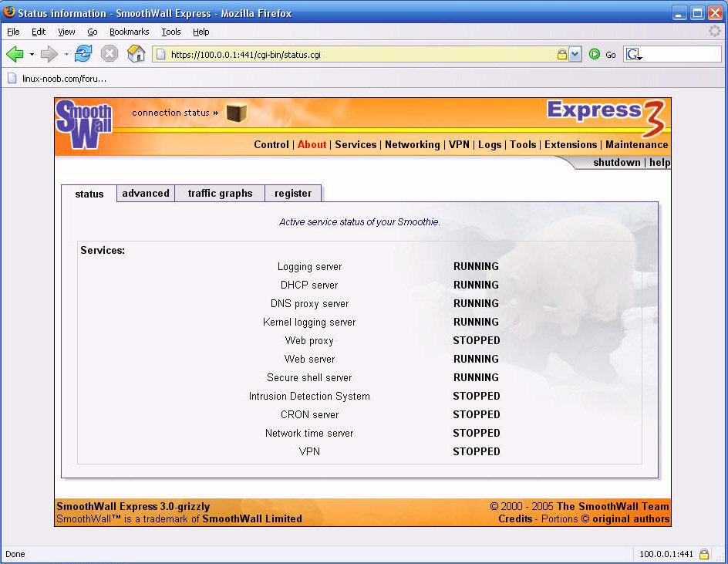This screenshot has width=728, height=564.
Task: Click the shutdown link
Action: [x=617, y=162]
